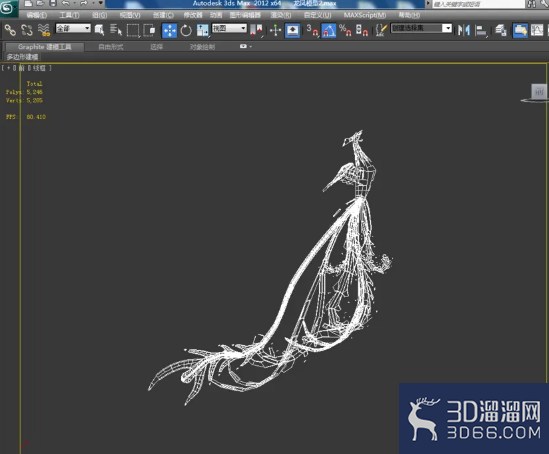
Task: Open the 组(G) menu
Action: (x=99, y=15)
